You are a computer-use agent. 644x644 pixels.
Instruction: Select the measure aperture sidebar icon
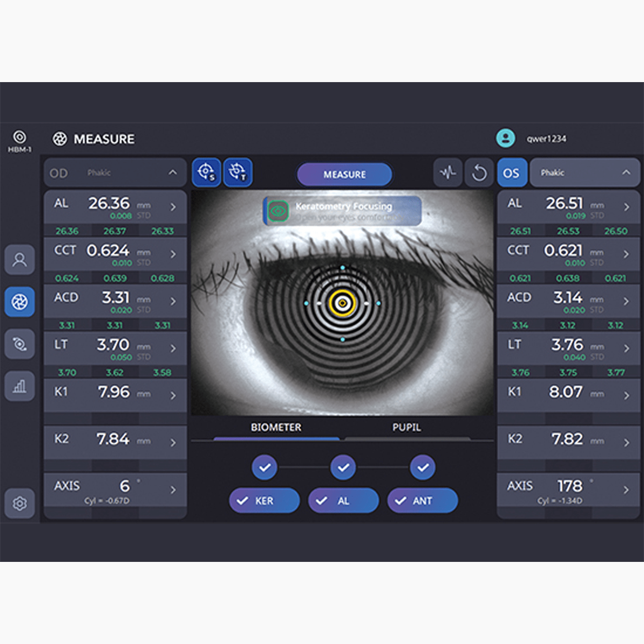(x=20, y=302)
